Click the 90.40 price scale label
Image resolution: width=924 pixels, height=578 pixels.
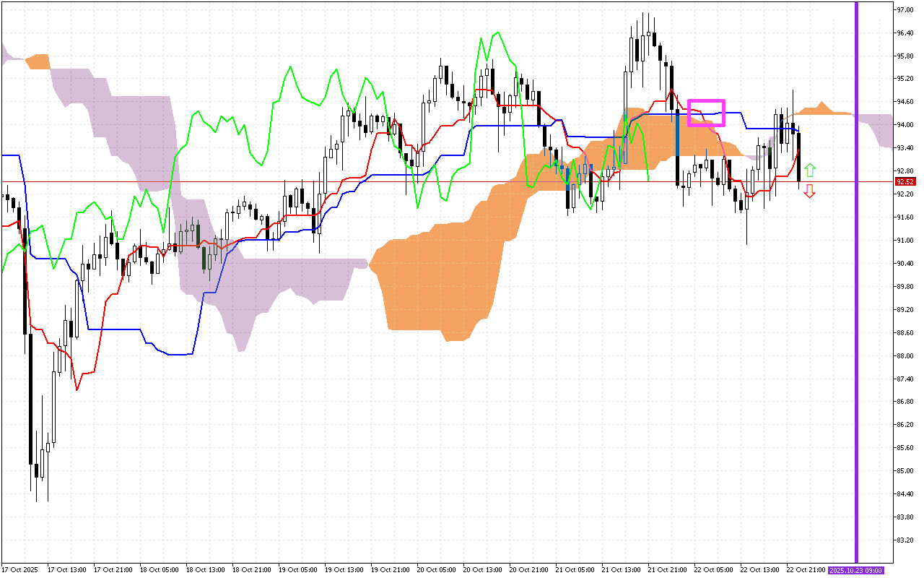pyautogui.click(x=905, y=264)
